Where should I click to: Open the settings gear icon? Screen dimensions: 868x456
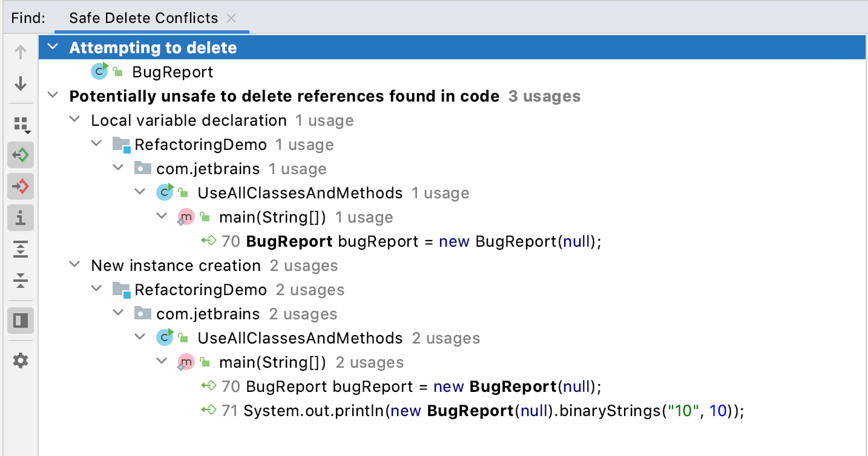click(x=21, y=361)
